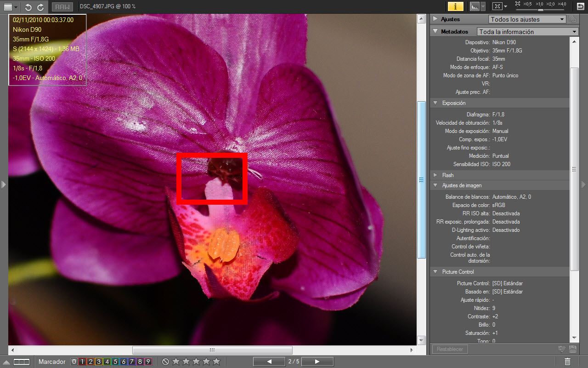Show the filmstrip with the bottom-left up arrow
This screenshot has width=588, height=368.
6,362
